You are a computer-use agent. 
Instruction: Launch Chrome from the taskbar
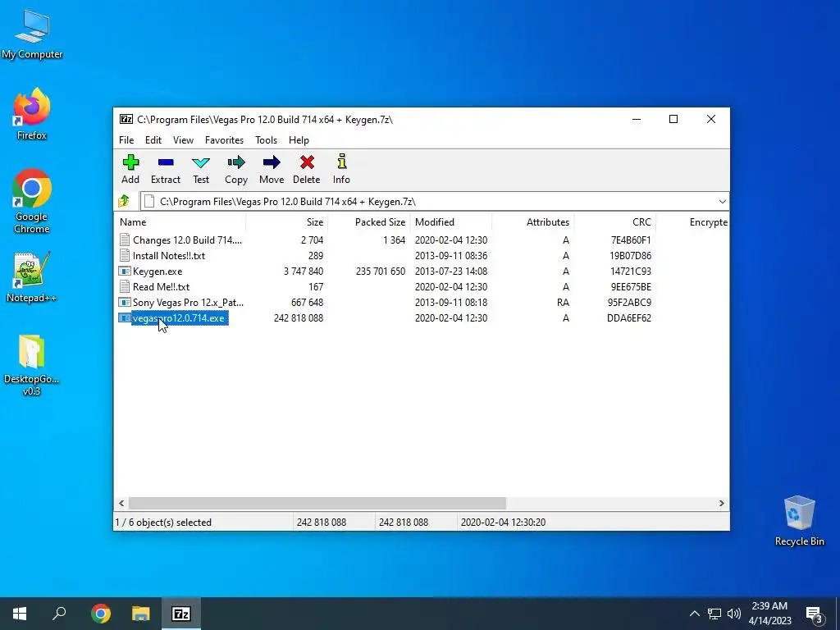[x=101, y=614]
